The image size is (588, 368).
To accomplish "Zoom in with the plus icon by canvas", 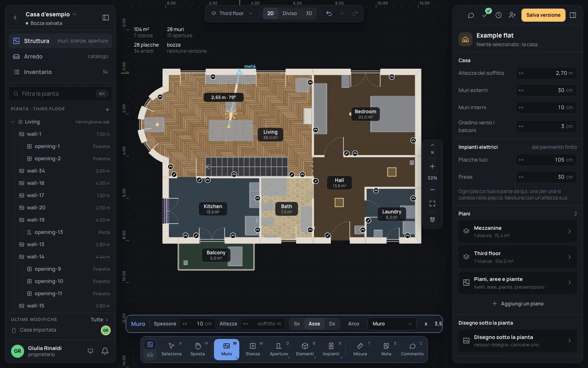I will pos(432,166).
